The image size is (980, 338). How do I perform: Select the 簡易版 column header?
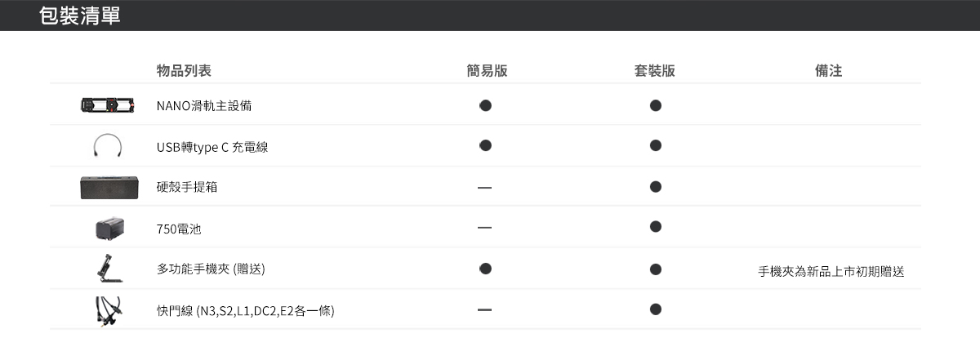(487, 71)
